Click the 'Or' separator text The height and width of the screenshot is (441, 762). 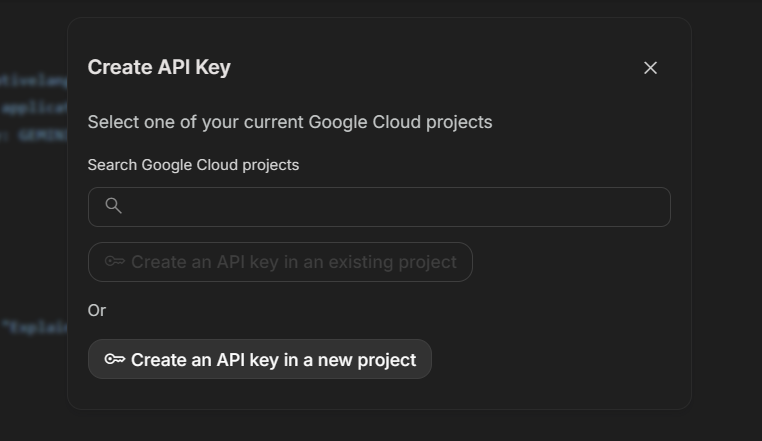(97, 310)
